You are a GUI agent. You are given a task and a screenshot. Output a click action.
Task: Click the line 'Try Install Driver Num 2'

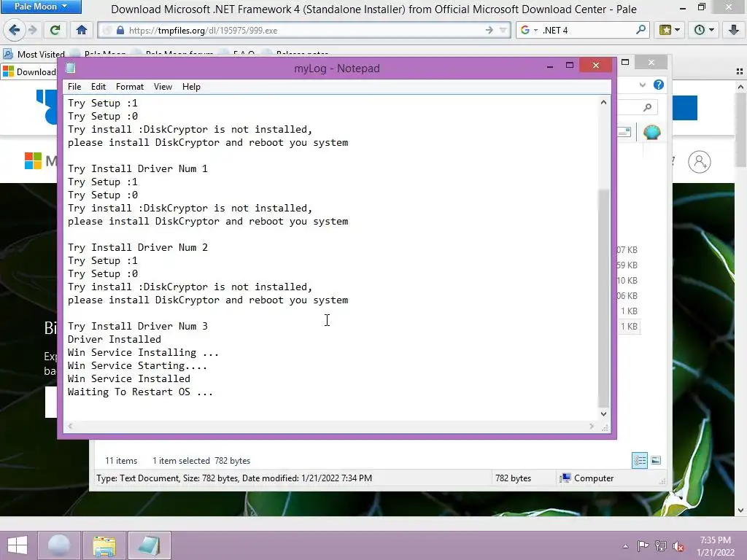coord(138,248)
